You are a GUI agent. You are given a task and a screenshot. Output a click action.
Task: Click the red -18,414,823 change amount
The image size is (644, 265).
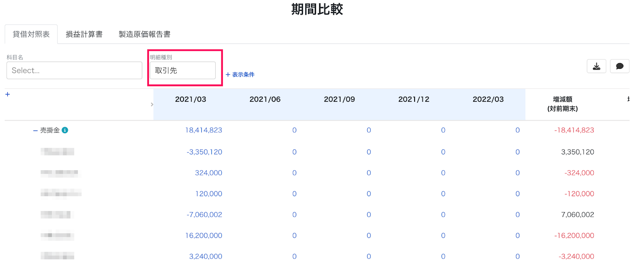click(574, 130)
